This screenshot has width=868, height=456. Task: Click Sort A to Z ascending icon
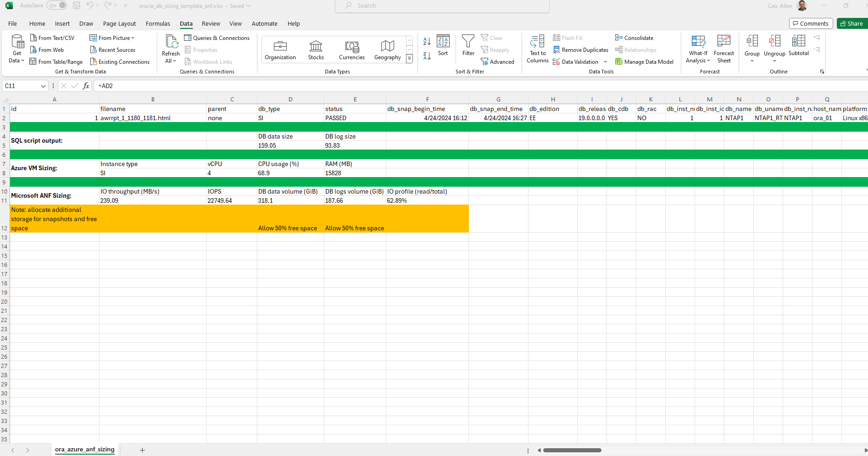427,41
